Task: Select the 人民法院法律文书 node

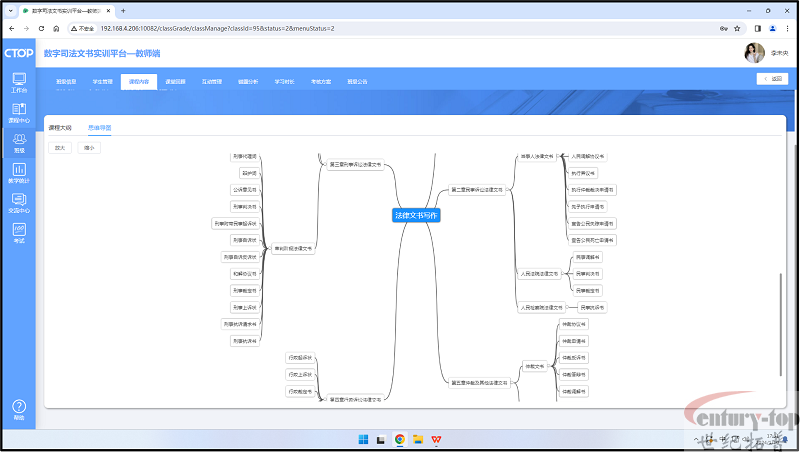Action: [x=539, y=274]
